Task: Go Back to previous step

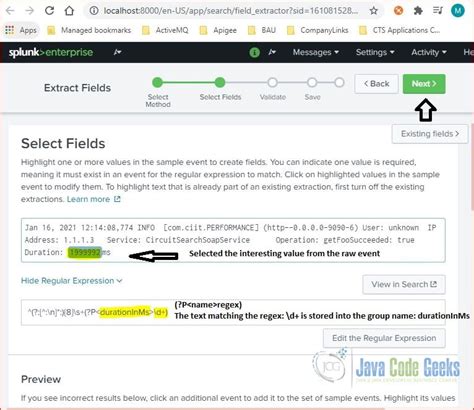Action: [376, 84]
